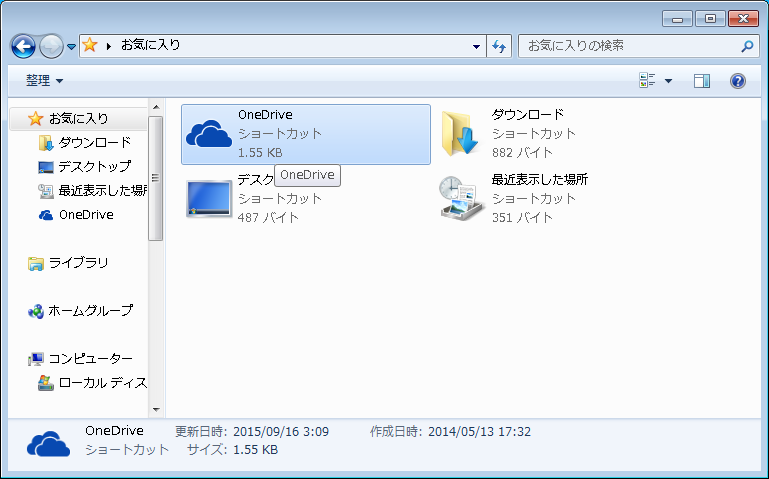Click the ダウンロード file name in list
The height and width of the screenshot is (479, 769).
[528, 115]
